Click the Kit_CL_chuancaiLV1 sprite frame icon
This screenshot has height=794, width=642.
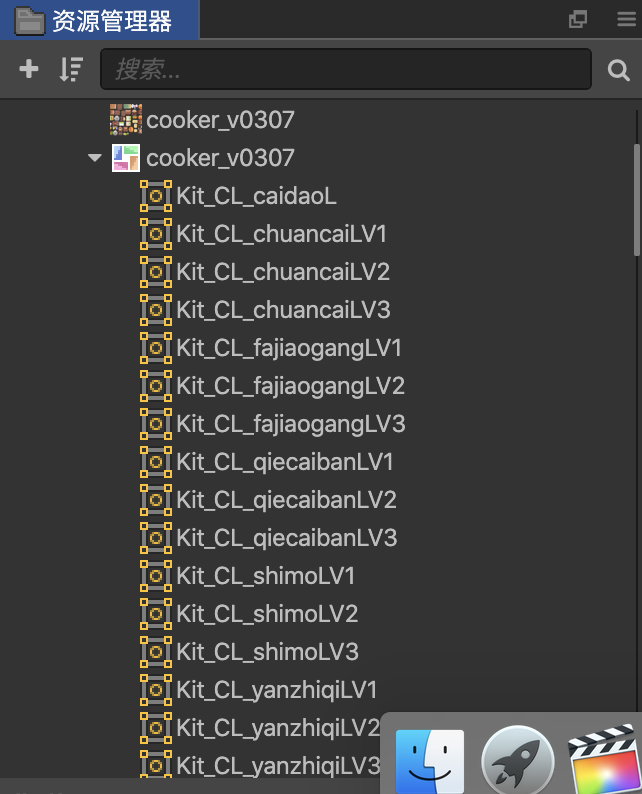(x=156, y=234)
